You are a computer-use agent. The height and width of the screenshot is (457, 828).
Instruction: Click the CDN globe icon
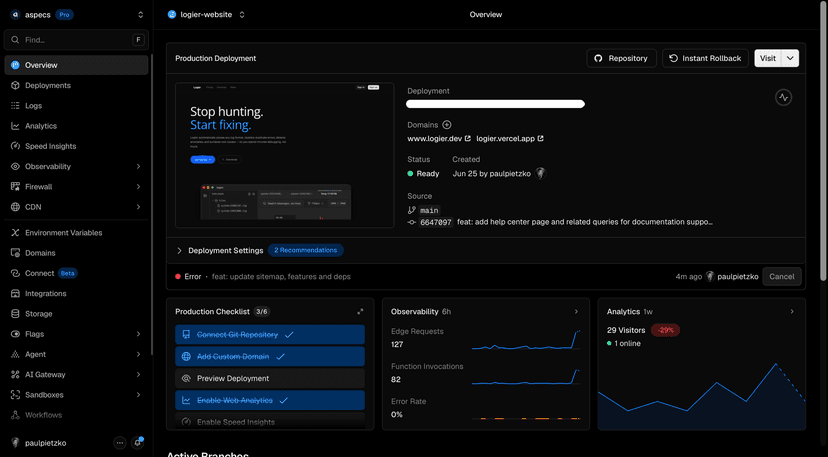click(x=15, y=207)
